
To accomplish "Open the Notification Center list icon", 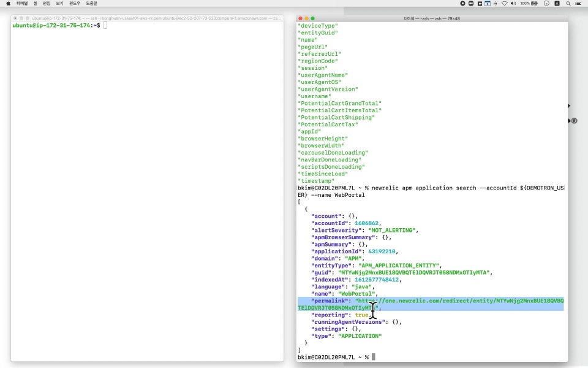I will tap(578, 4).
